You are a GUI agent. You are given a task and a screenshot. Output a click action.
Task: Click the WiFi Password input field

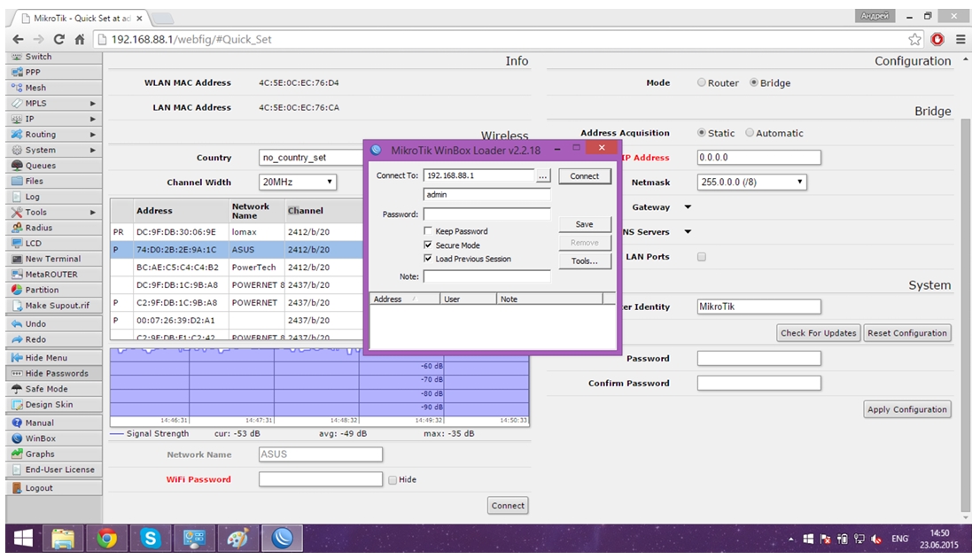(x=321, y=479)
